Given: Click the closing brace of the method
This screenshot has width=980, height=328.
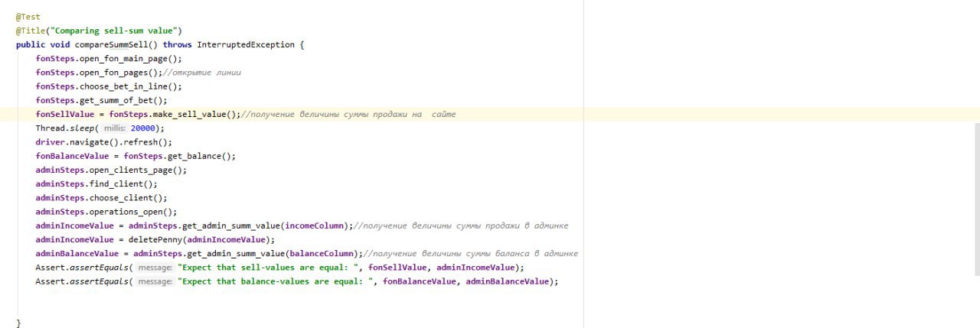Looking at the screenshot, I should [18, 323].
